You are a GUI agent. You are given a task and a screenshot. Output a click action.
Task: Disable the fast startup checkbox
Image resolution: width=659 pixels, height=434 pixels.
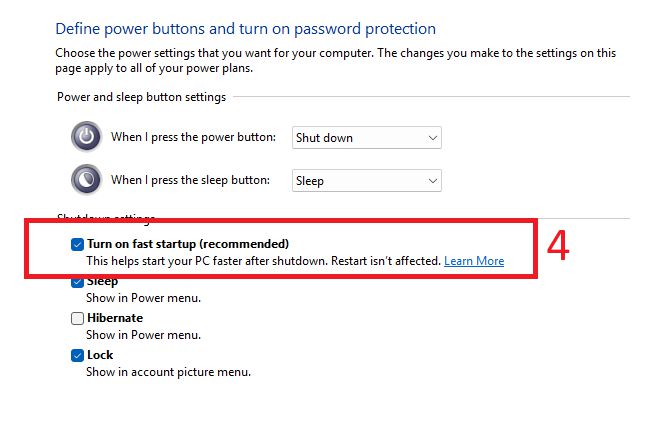(78, 244)
